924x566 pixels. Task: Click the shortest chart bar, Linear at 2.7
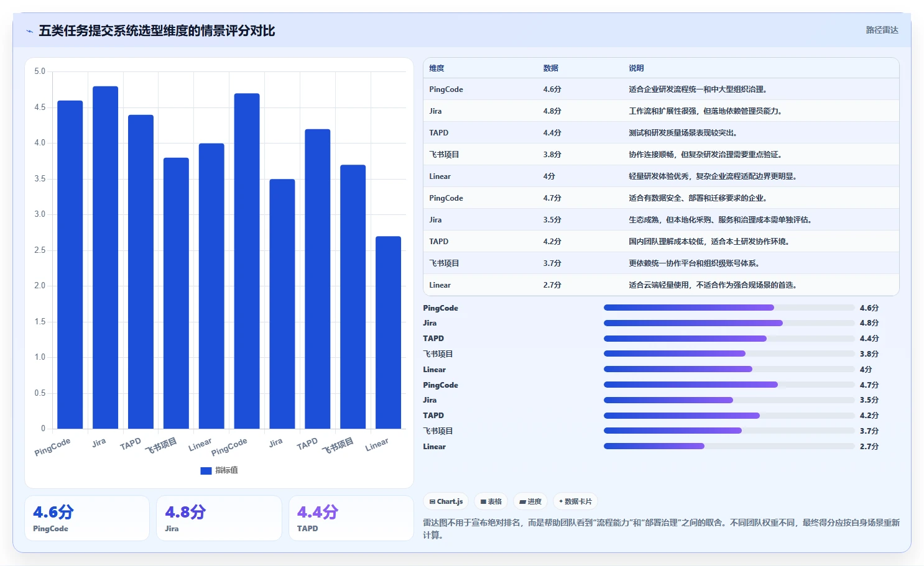pos(388,332)
